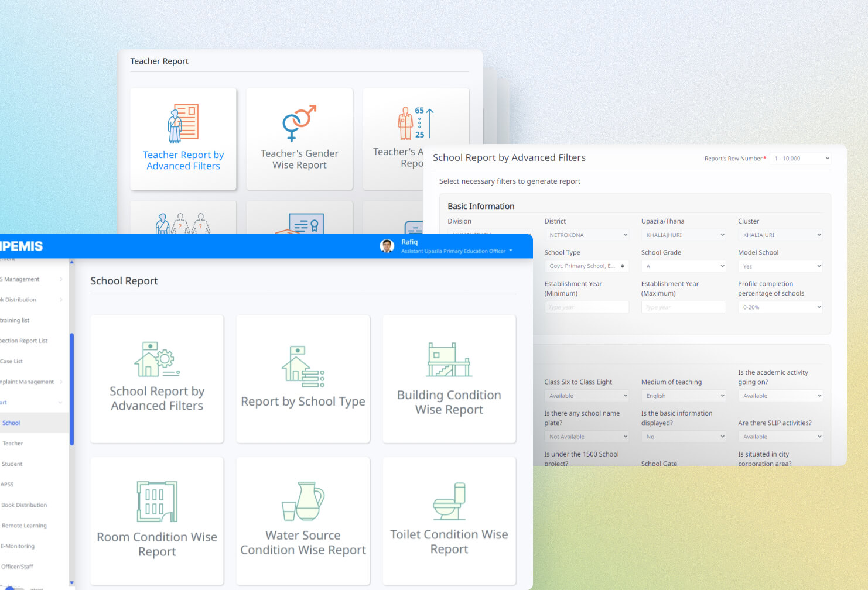
Task: Open the District dropdown showing NETROKONA
Action: click(586, 235)
